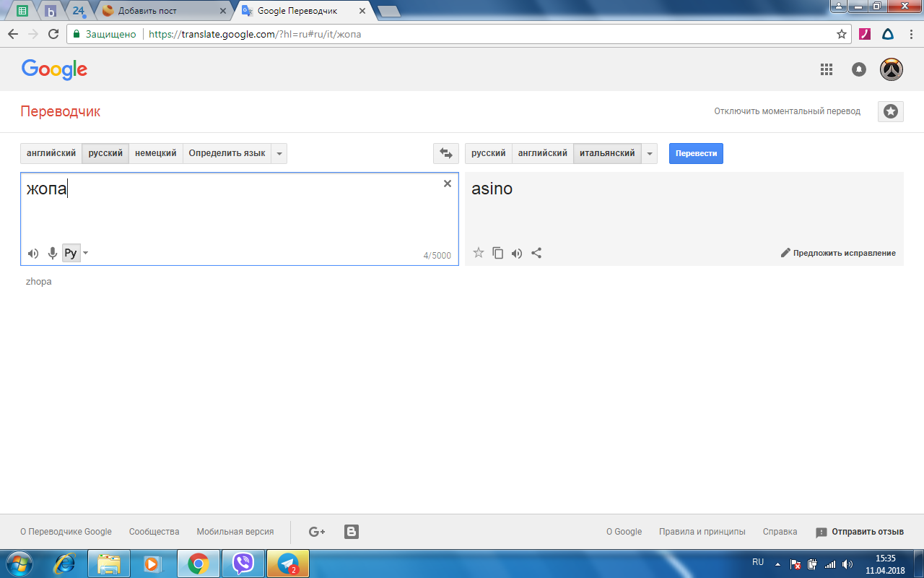Screen dimensions: 924x578
Task: Open blue drop extension icon
Action: coord(888,34)
